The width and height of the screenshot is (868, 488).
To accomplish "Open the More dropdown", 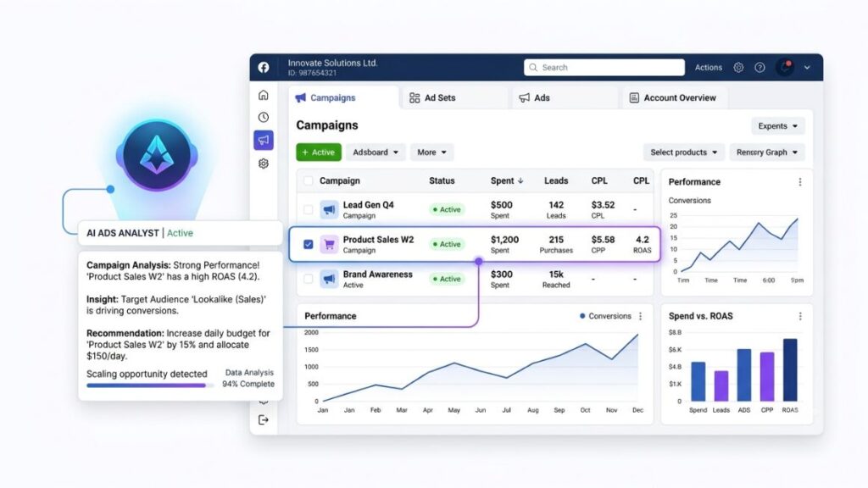I will (x=431, y=152).
